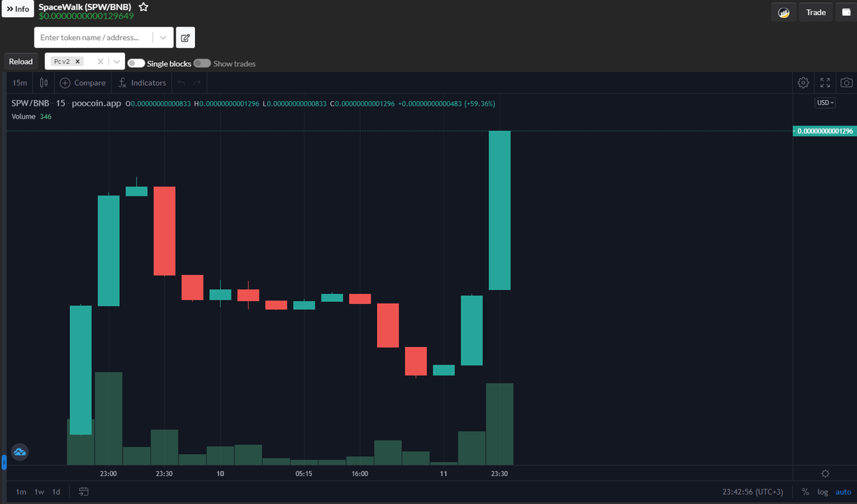The height and width of the screenshot is (504, 857).
Task: Click the SpaceWalk (SPW/BNB) title
Action: (x=85, y=6)
